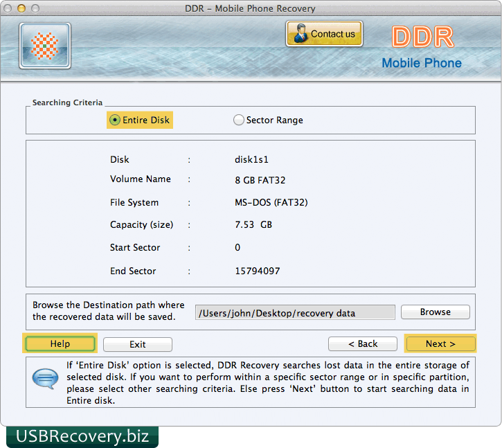Click the MS-DOS (FAT32) file system value
The image size is (502, 448).
pyautogui.click(x=271, y=202)
